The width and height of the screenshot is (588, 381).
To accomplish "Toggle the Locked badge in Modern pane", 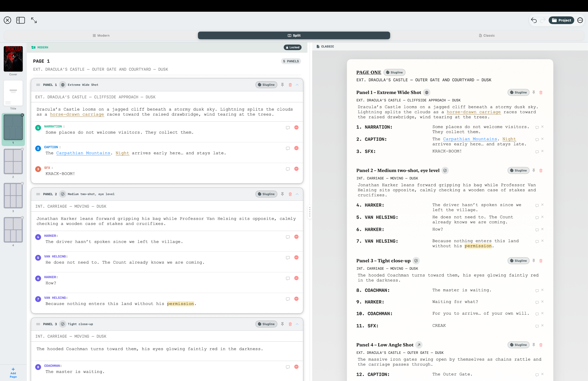I will [292, 47].
